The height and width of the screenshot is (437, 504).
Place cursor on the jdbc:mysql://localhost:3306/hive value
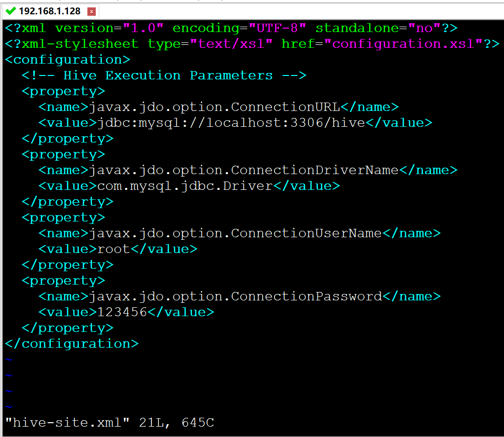[x=231, y=123]
